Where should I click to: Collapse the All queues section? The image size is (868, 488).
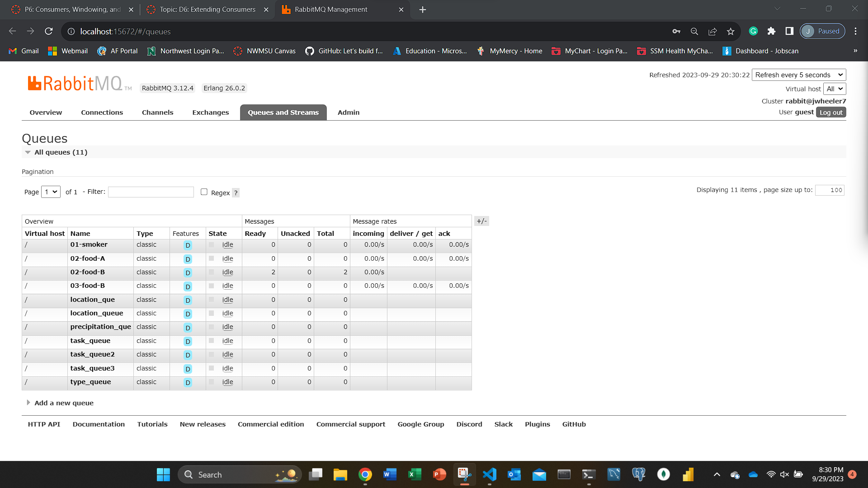(x=61, y=152)
